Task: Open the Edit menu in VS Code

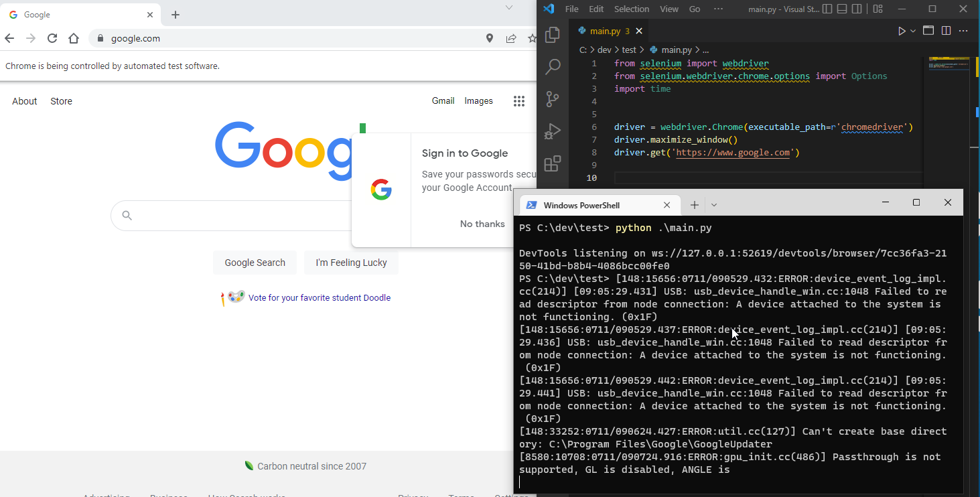Action: [x=596, y=9]
